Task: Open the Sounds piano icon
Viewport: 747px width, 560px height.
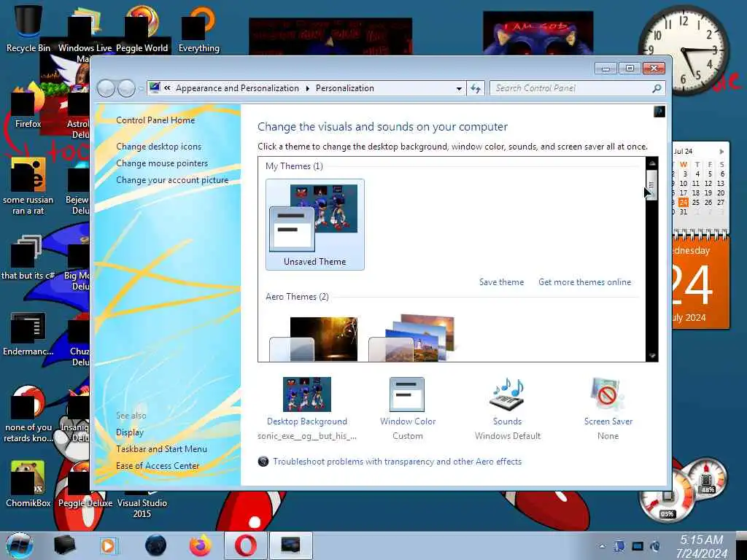Action: [x=507, y=394]
